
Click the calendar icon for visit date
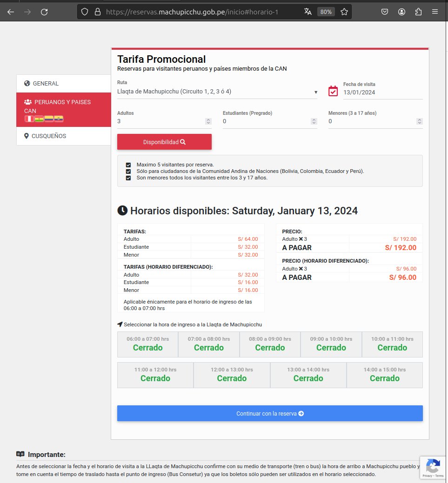coord(333,91)
